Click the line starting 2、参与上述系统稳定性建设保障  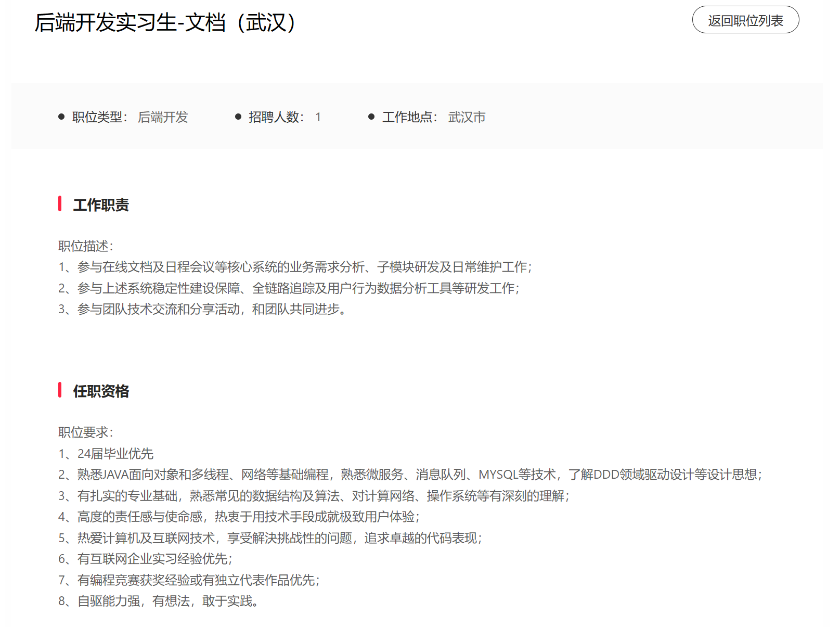(x=289, y=288)
